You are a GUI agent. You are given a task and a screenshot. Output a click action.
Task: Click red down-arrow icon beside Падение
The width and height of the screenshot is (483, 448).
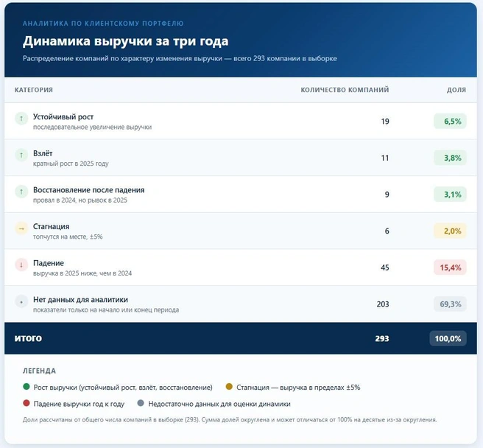(x=21, y=265)
